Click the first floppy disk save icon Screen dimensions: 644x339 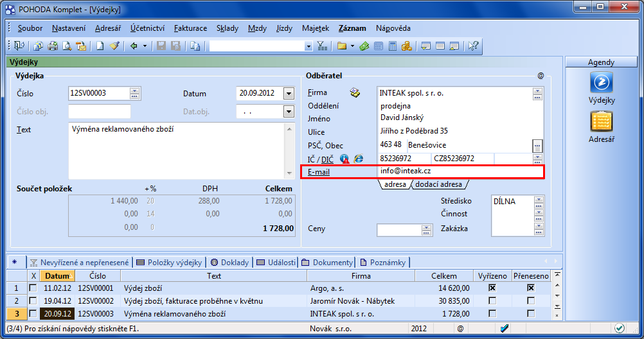[161, 46]
